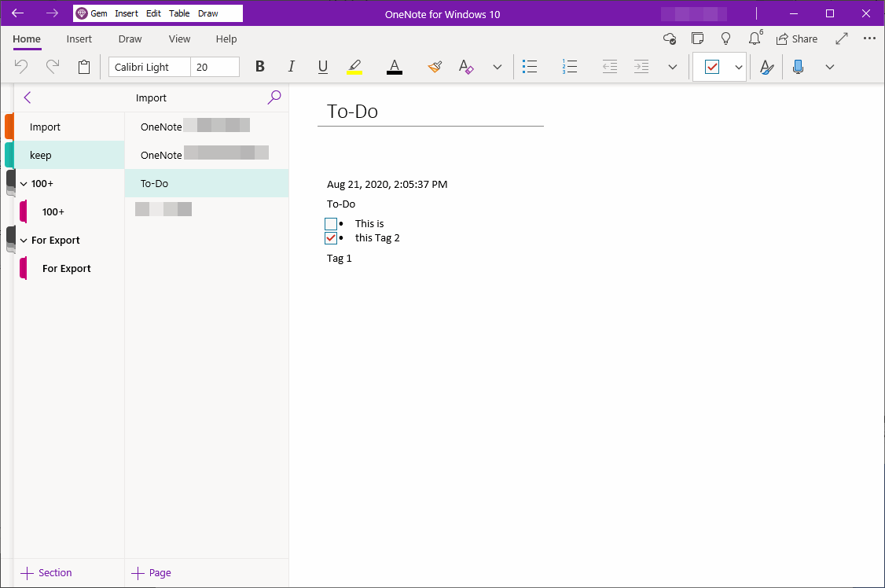The width and height of the screenshot is (885, 588).
Task: Add a new Section
Action: coord(46,573)
